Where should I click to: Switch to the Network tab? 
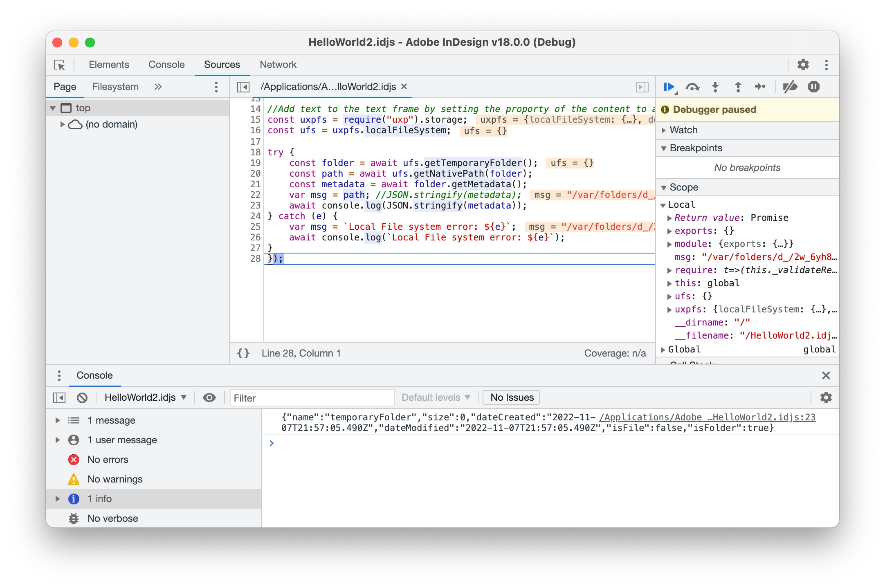tap(278, 65)
